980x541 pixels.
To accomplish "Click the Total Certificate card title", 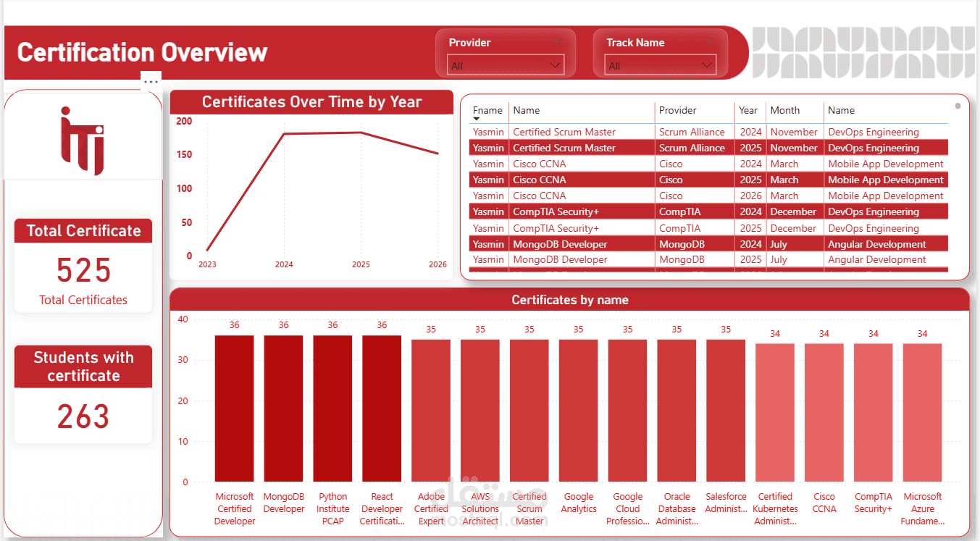I will [x=83, y=231].
